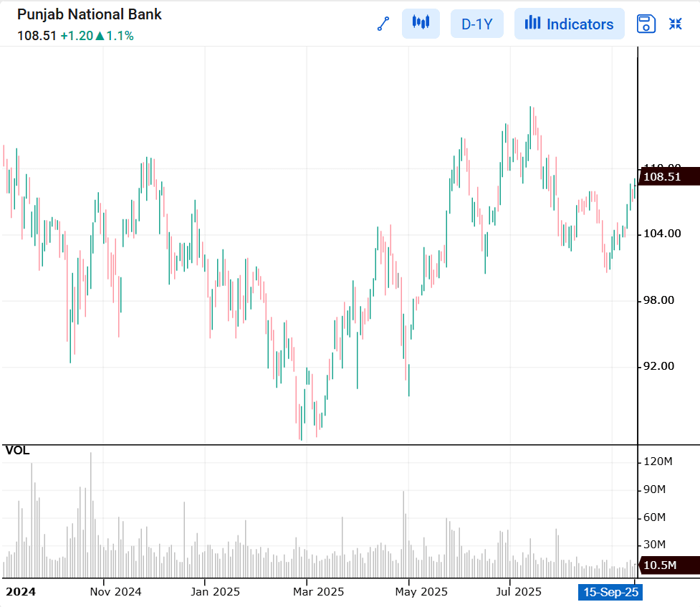
Task: Click the 108.51 current price in header
Action: [37, 36]
